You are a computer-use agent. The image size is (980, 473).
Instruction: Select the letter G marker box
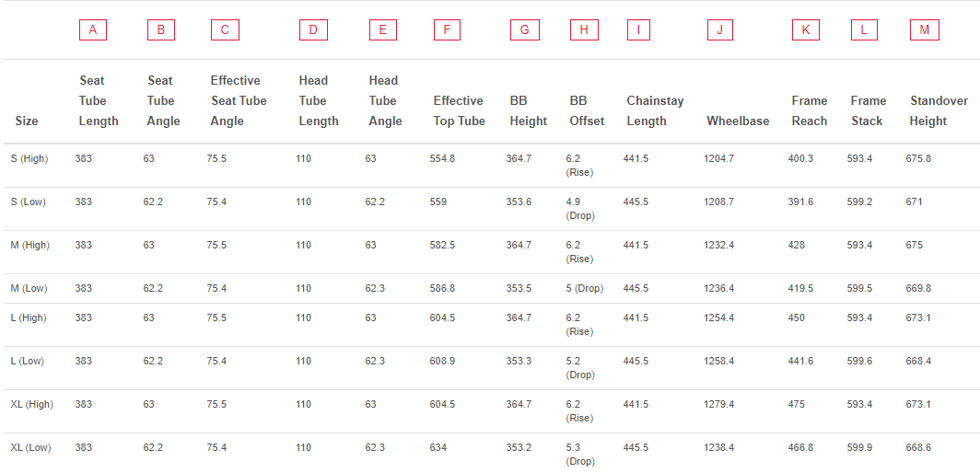(x=524, y=30)
